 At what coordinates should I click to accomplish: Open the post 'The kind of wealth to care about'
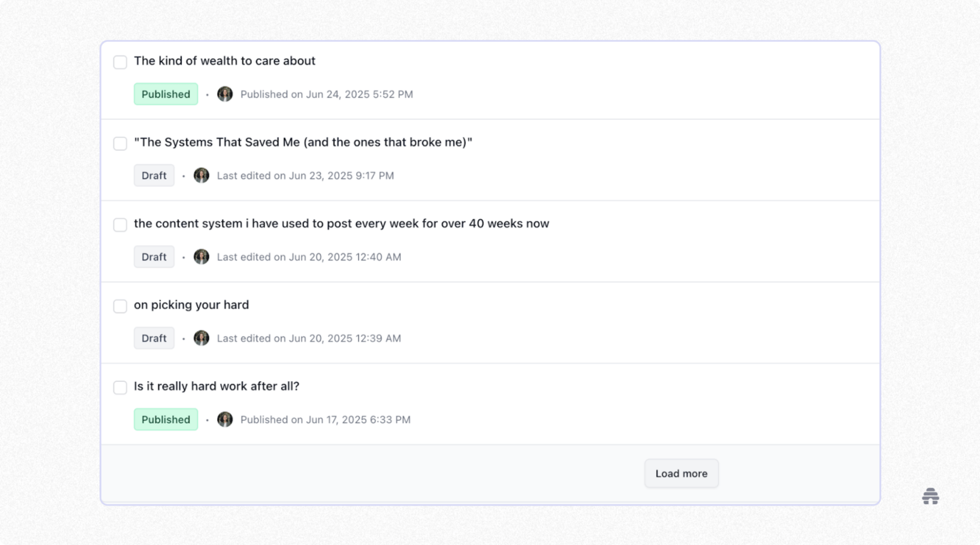225,61
